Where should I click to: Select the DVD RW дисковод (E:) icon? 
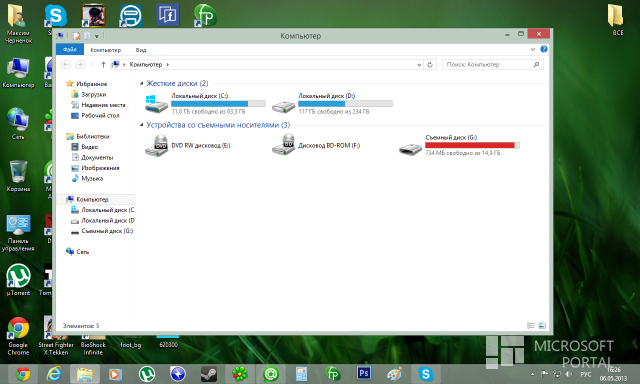tap(157, 145)
